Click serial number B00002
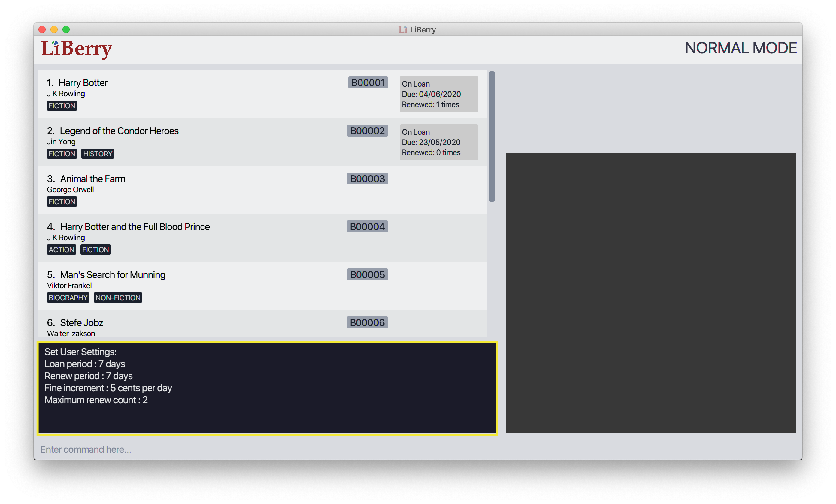 [x=368, y=131]
